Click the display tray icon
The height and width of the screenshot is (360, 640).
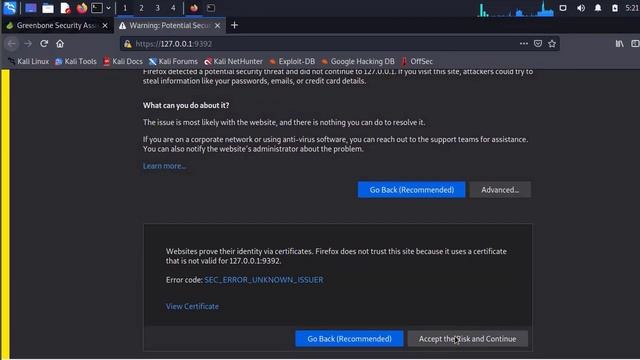[x=563, y=8]
